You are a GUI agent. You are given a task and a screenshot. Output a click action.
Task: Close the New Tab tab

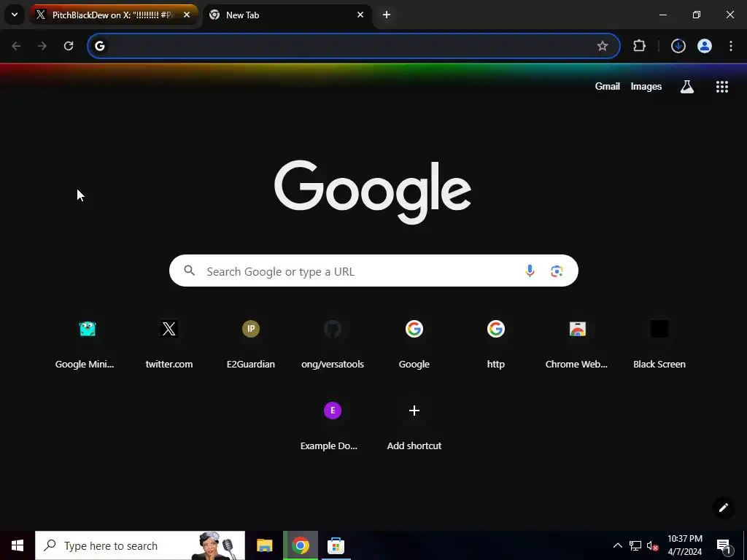pyautogui.click(x=360, y=15)
